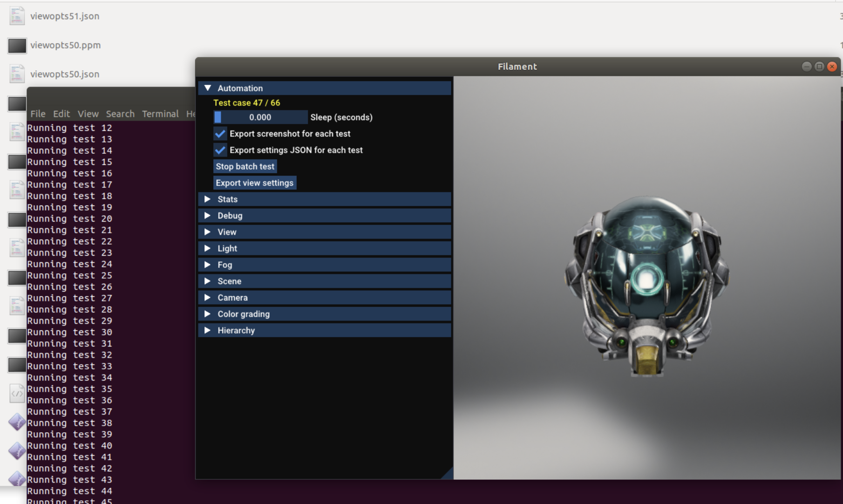The image size is (843, 504).
Task: Expand the View section
Action: (x=325, y=232)
